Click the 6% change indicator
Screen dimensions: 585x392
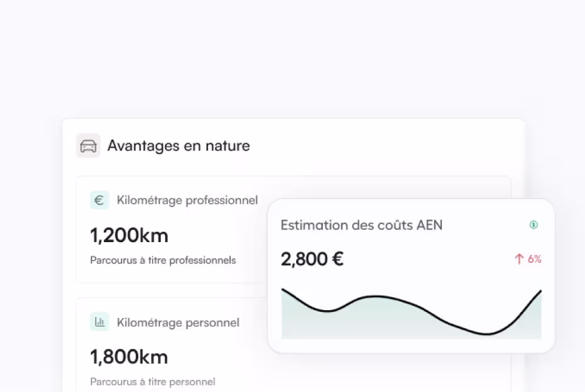tap(534, 259)
